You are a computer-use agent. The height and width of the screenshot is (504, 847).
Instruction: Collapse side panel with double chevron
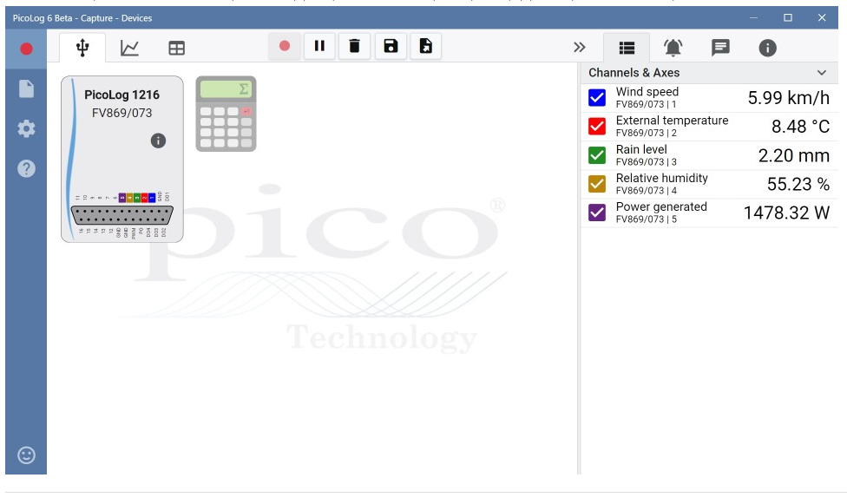click(x=580, y=48)
